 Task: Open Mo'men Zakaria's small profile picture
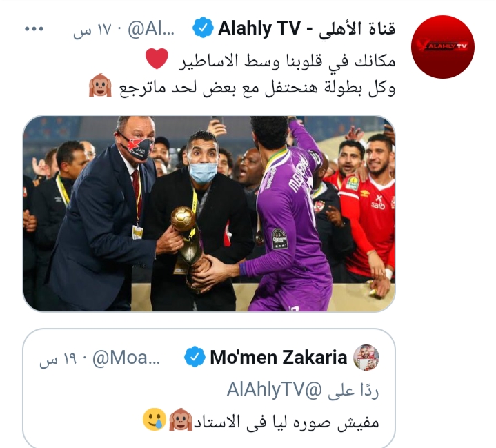[x=366, y=357]
